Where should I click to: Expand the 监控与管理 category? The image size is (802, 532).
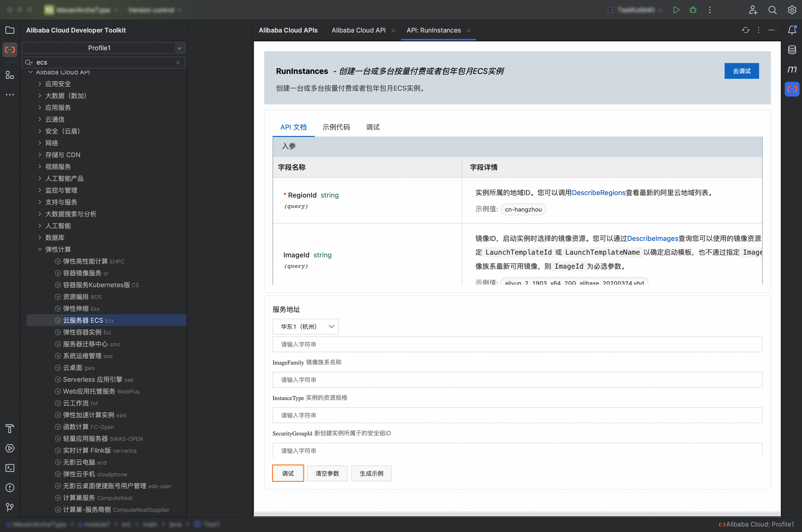click(x=40, y=190)
